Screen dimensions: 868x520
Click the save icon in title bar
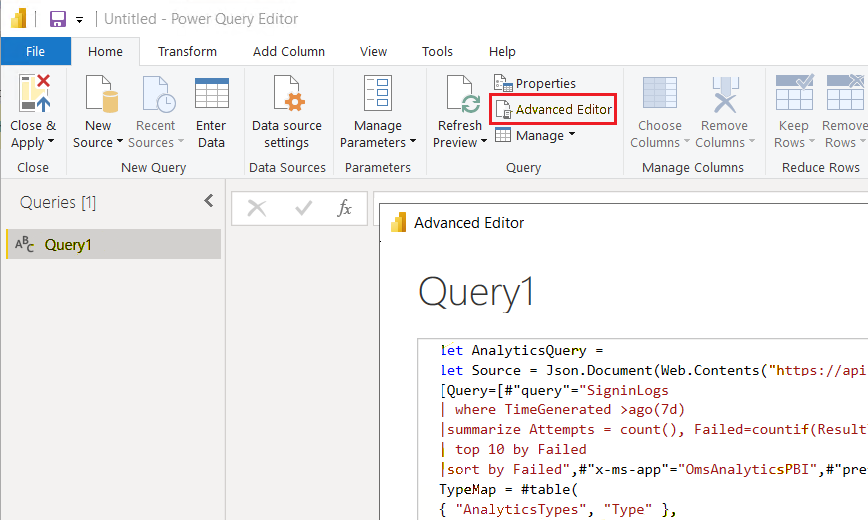(57, 19)
